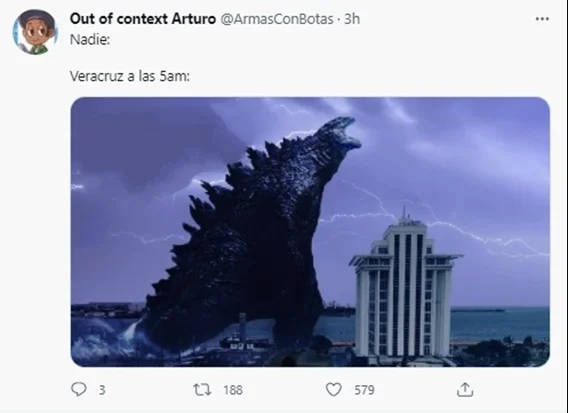The image size is (568, 413).
Task: View the 579 likes count
Action: coord(364,390)
